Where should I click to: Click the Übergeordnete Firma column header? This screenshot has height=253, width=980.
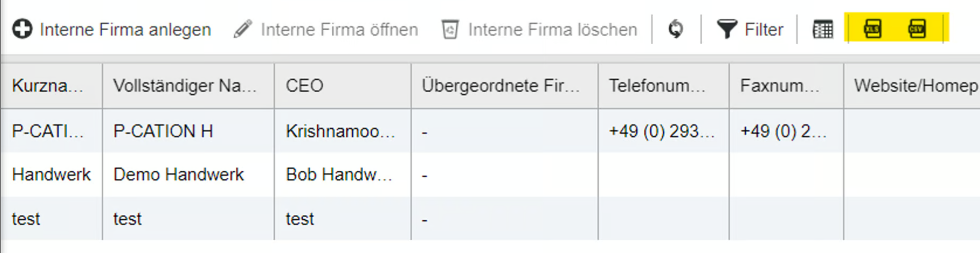click(501, 86)
